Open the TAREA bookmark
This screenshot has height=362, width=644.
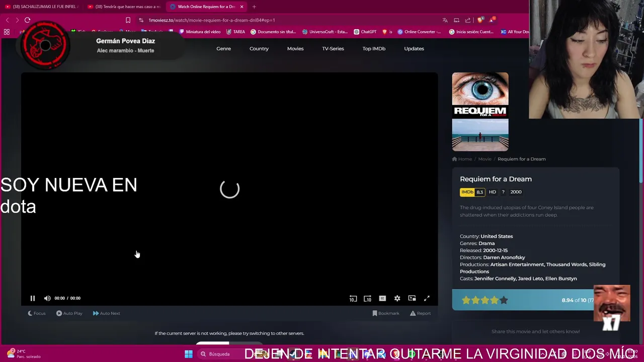click(x=235, y=32)
